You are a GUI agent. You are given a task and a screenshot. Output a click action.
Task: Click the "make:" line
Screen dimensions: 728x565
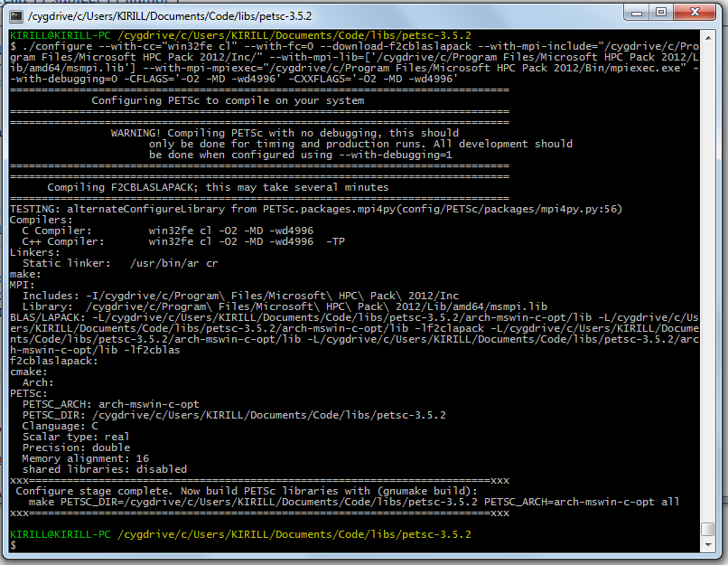(x=25, y=274)
